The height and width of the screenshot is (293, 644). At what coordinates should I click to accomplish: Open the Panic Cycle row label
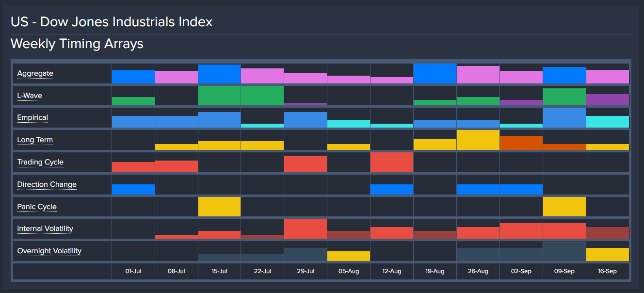tap(37, 207)
